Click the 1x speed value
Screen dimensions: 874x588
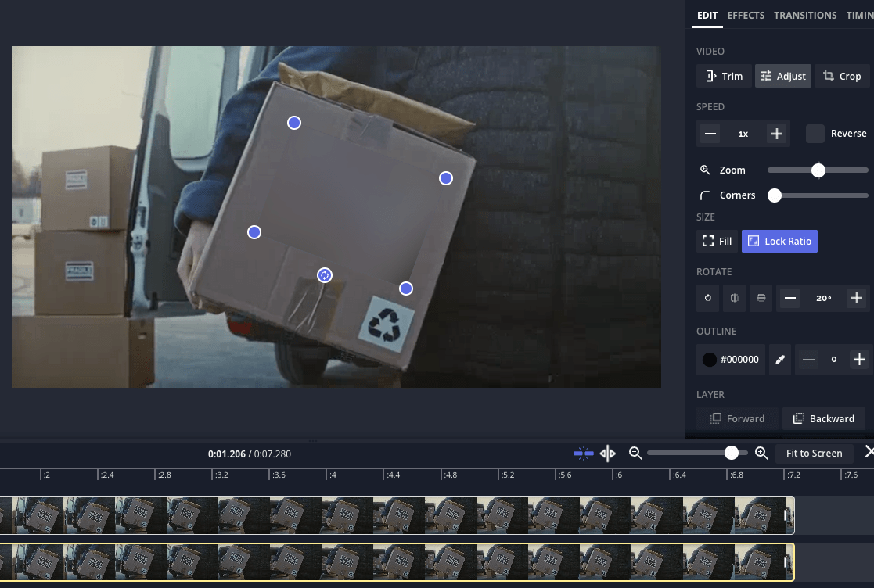pyautogui.click(x=743, y=134)
